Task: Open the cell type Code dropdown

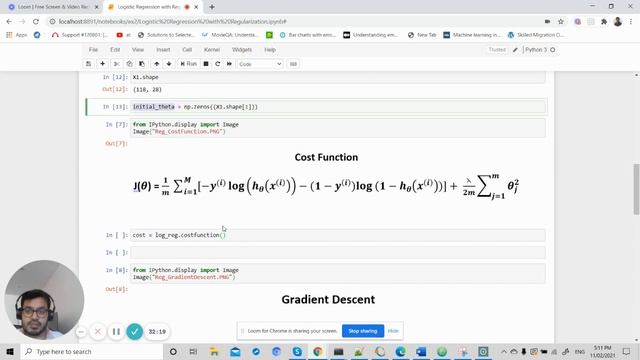Action: click(260, 64)
